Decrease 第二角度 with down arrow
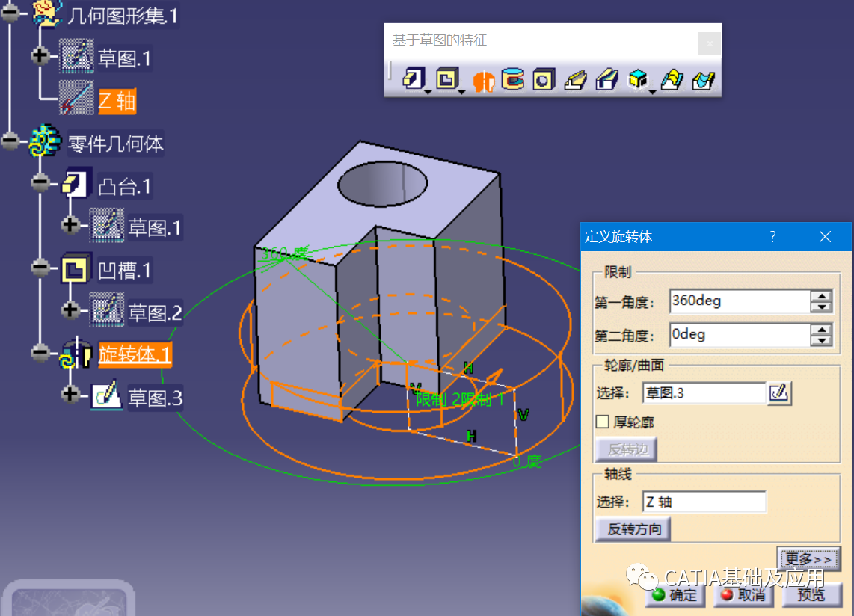 click(x=821, y=340)
